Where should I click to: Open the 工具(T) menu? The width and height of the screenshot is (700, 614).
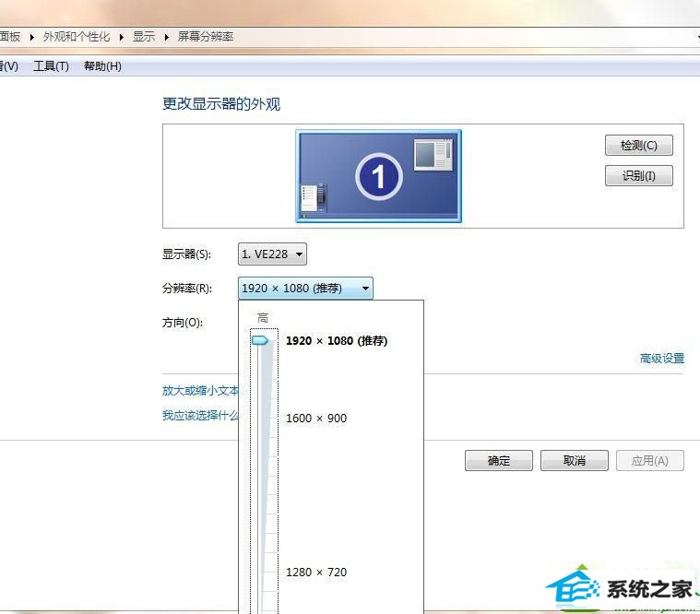[51, 66]
